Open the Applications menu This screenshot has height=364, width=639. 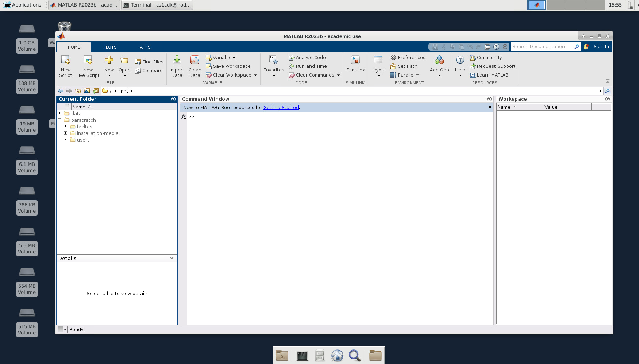[23, 5]
